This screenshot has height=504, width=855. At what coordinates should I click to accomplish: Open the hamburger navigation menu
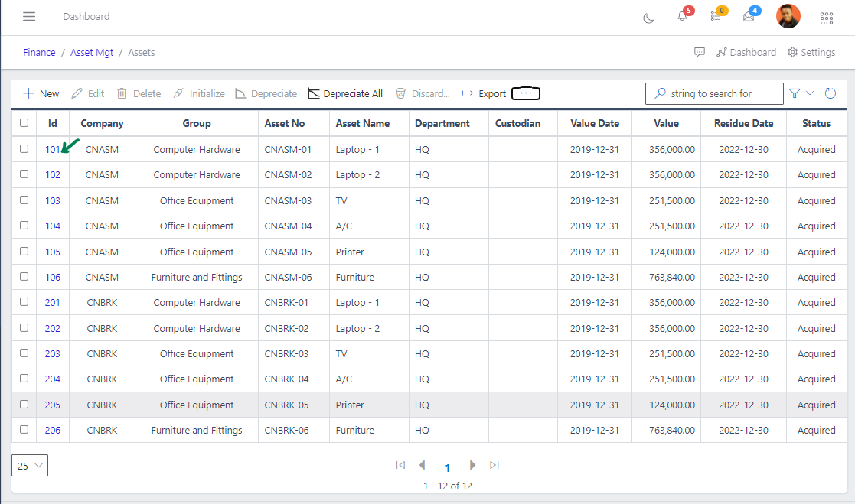[x=29, y=16]
